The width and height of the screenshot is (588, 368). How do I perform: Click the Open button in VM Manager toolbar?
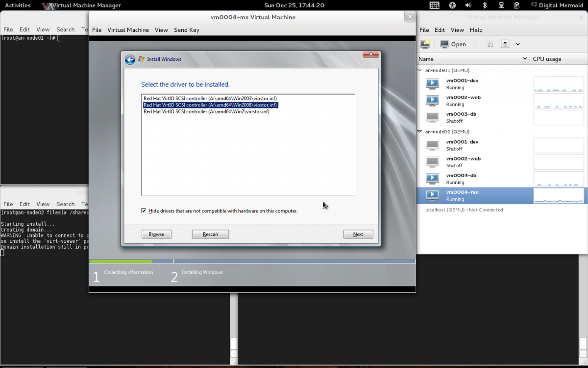pos(453,44)
